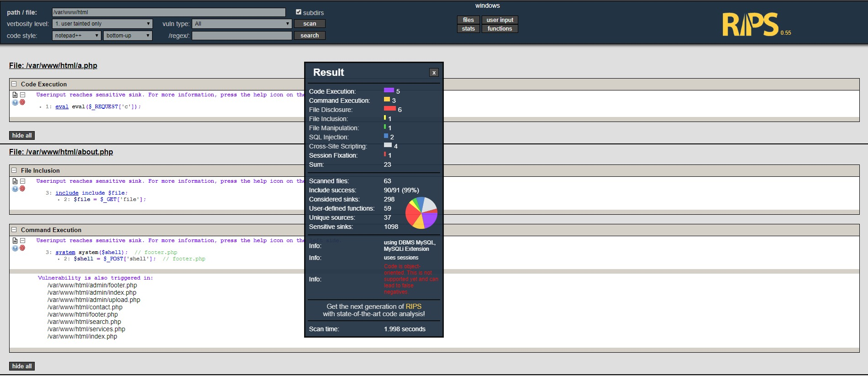
Task: Collapse the Code Execution section
Action: pyautogui.click(x=14, y=84)
